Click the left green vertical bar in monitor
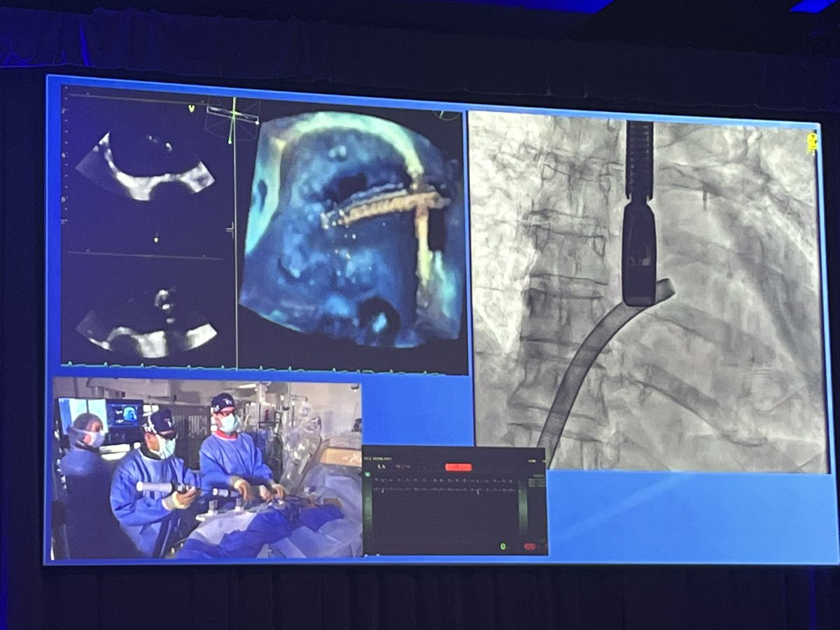This screenshot has height=630, width=840. [367, 507]
